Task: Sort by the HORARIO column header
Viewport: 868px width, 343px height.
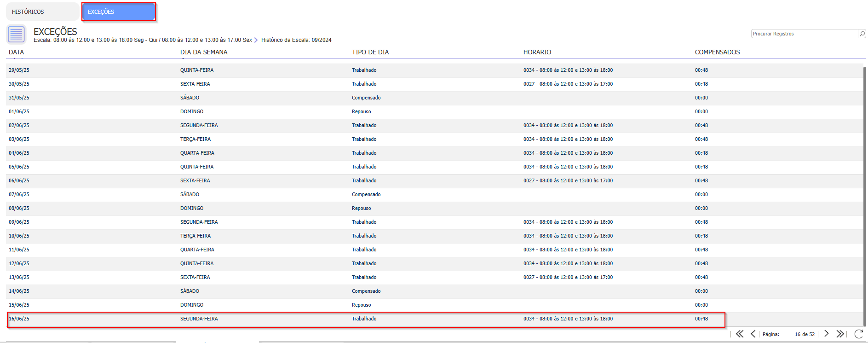Action: (x=537, y=52)
